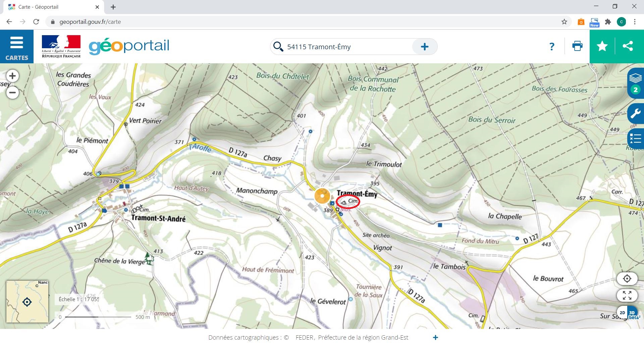Image resolution: width=644 pixels, height=345 pixels.
Task: Open the Chrome three-dot menu
Action: tap(635, 22)
